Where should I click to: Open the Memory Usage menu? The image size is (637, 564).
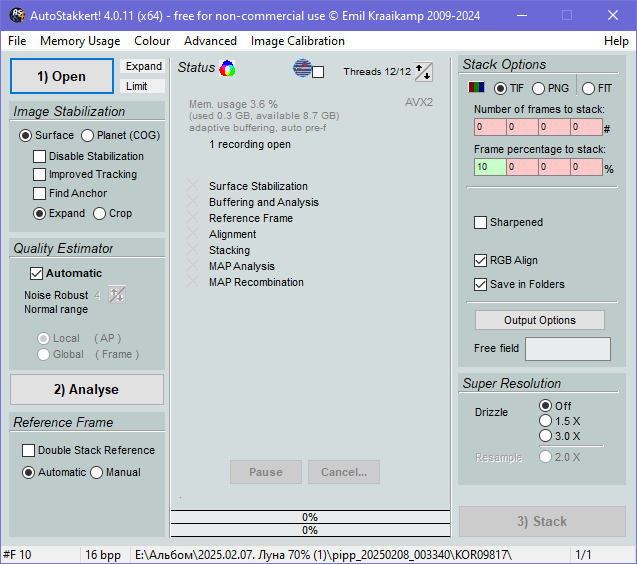pyautogui.click(x=80, y=41)
